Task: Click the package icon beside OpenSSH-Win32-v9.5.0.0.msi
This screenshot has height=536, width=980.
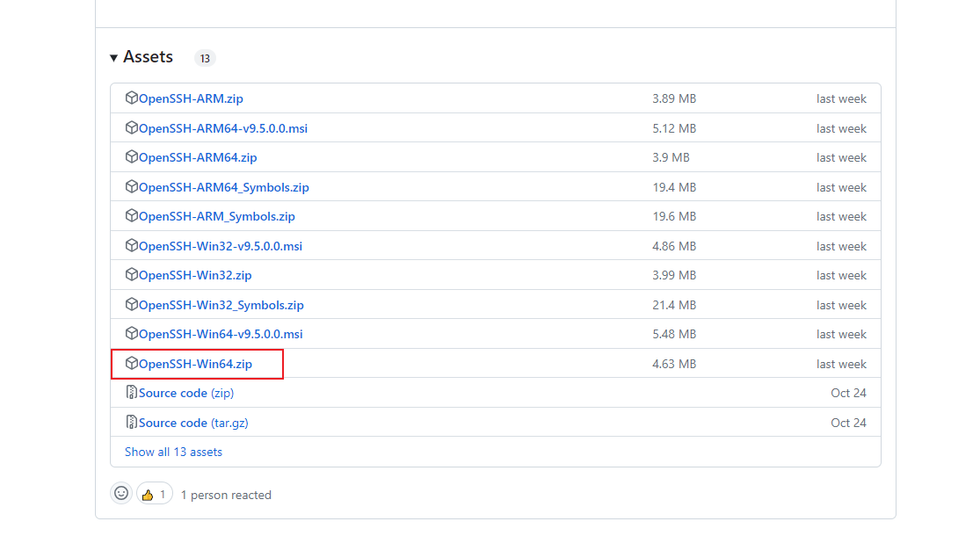Action: (131, 245)
